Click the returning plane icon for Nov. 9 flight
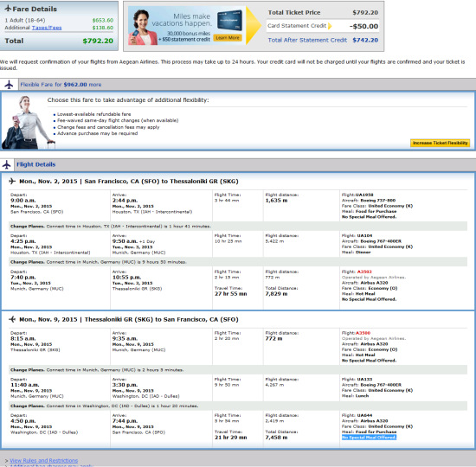The height and width of the screenshot is (467, 476). click(x=12, y=319)
